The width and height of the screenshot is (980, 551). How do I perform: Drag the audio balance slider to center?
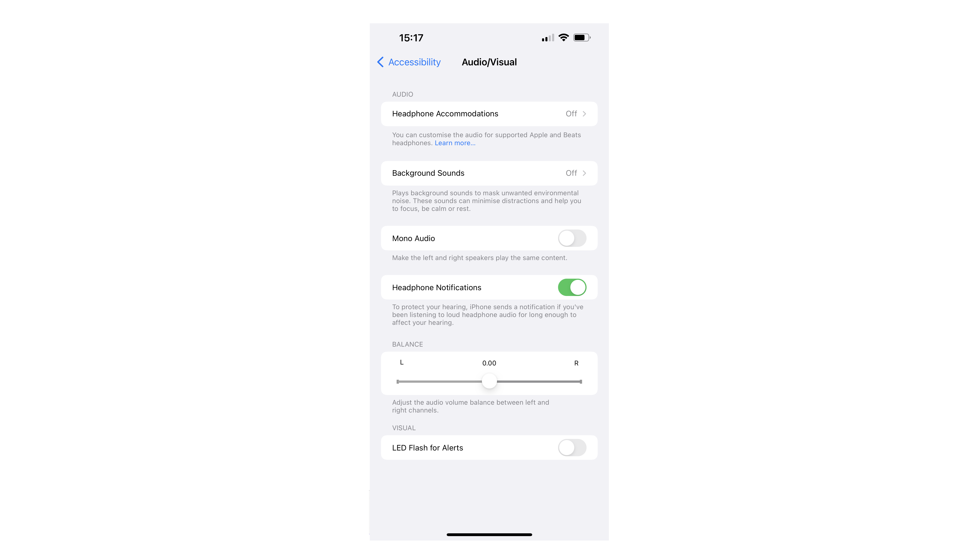489,381
